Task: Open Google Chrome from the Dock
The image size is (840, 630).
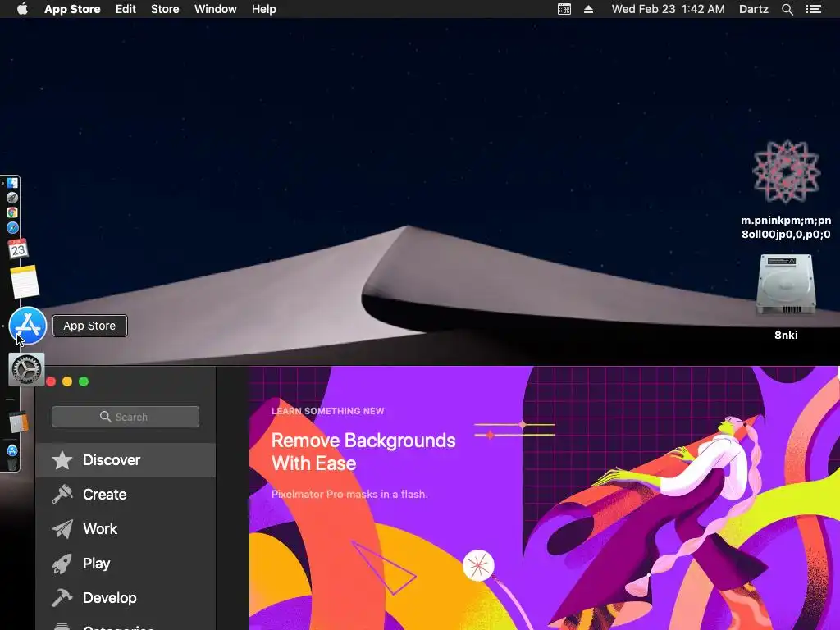Action: pos(12,212)
